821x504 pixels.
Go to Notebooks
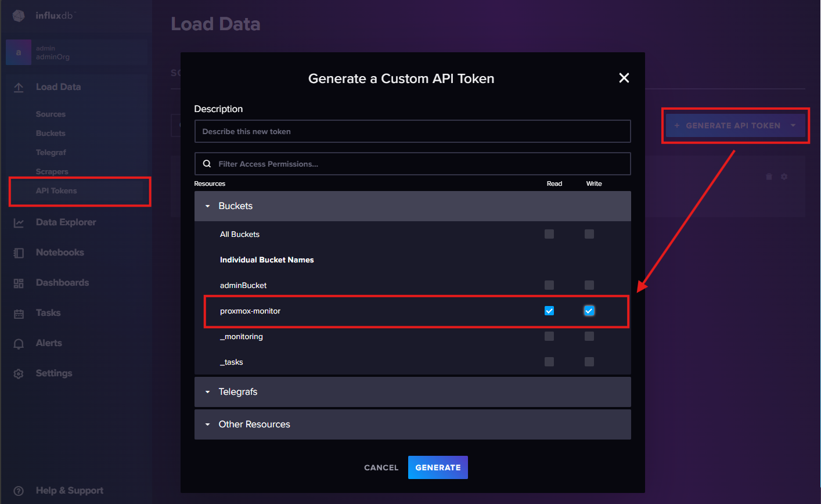pos(60,253)
